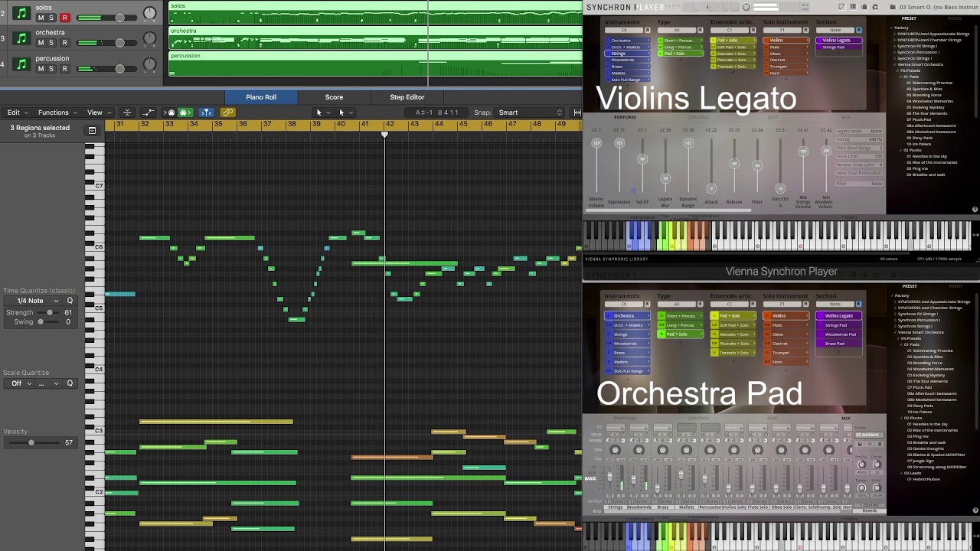Image resolution: width=980 pixels, height=551 pixels.
Task: Toggle the yellow Link button
Action: click(227, 112)
